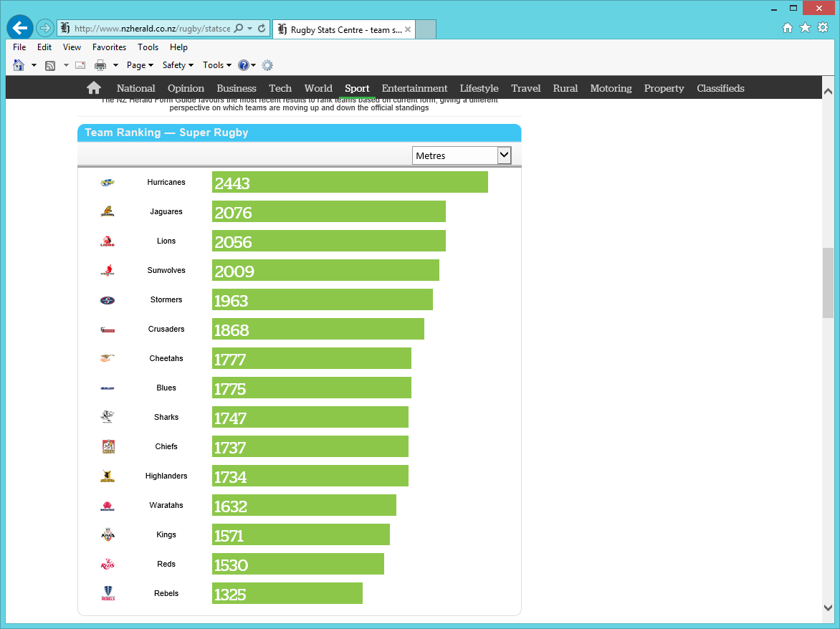Click the Chiefs team logo
The width and height of the screenshot is (840, 629).
pyautogui.click(x=108, y=446)
